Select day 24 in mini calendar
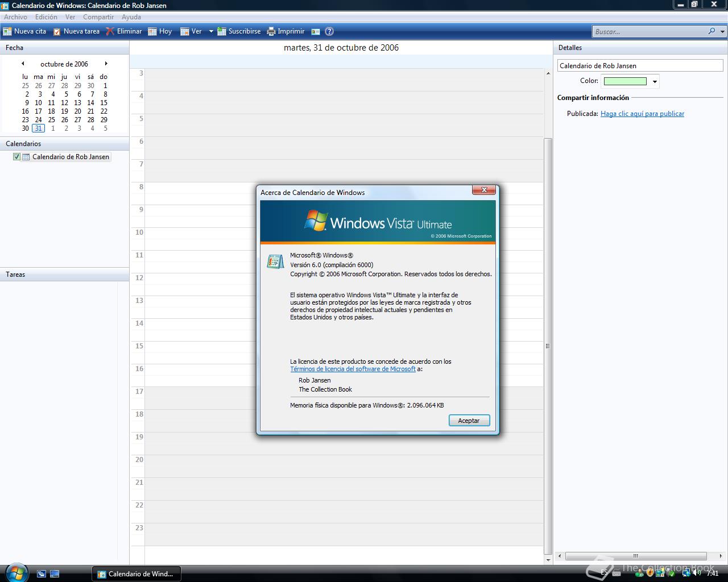This screenshot has height=582, width=728. point(38,120)
